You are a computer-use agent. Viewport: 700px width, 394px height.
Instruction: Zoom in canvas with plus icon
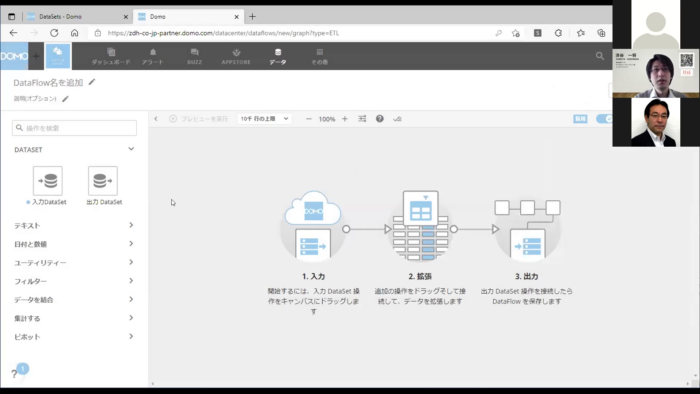[345, 119]
